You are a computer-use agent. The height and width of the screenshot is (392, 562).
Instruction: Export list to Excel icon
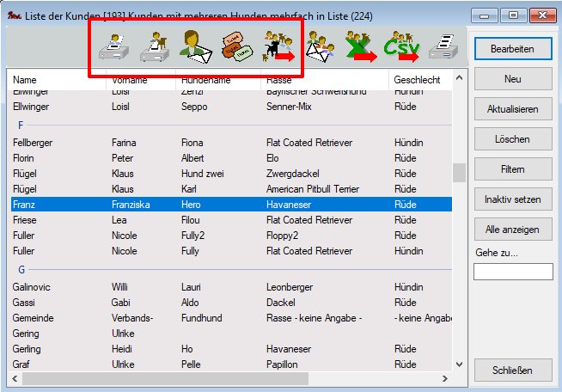[361, 48]
